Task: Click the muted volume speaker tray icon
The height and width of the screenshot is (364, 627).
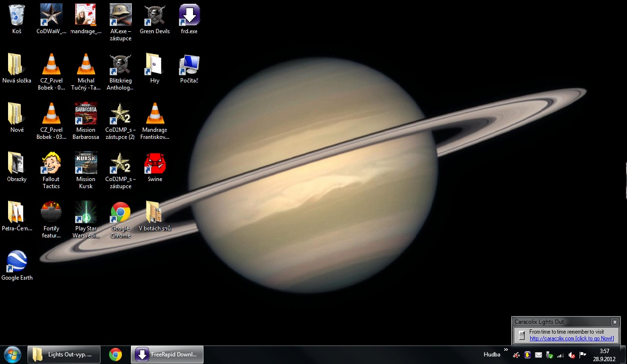Action: click(572, 355)
